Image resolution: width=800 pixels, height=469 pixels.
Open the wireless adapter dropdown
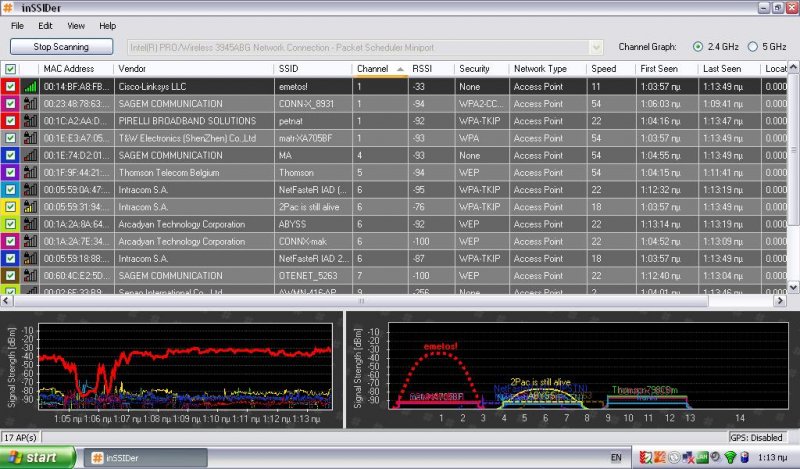pos(595,47)
